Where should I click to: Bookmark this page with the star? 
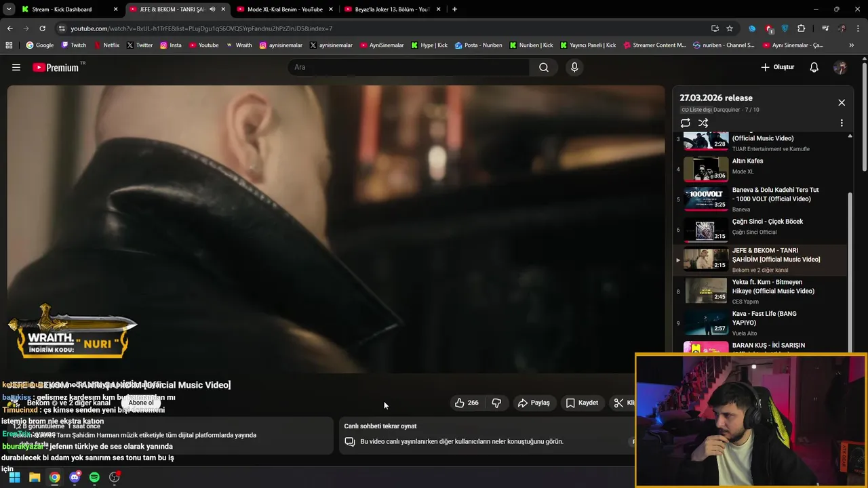point(730,28)
